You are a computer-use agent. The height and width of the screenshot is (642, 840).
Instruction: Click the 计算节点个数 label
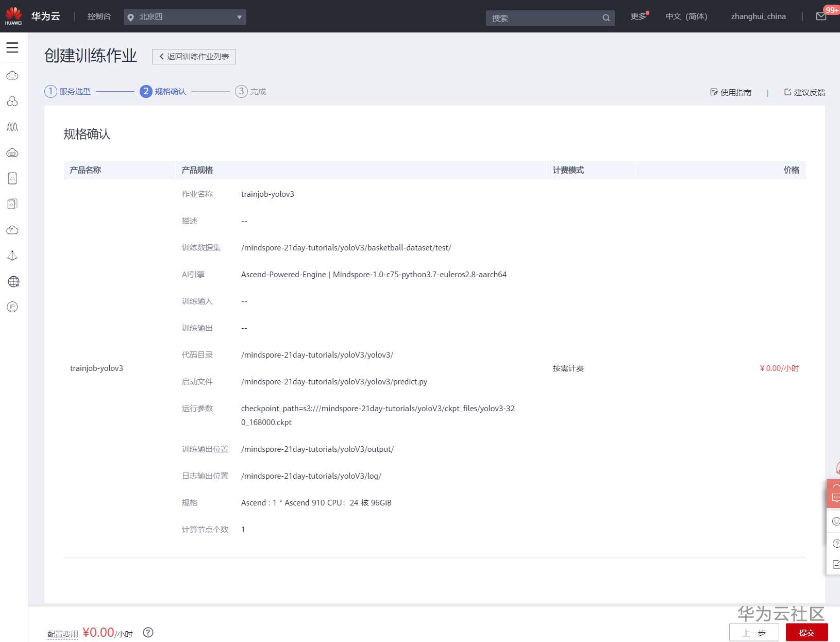pos(205,530)
